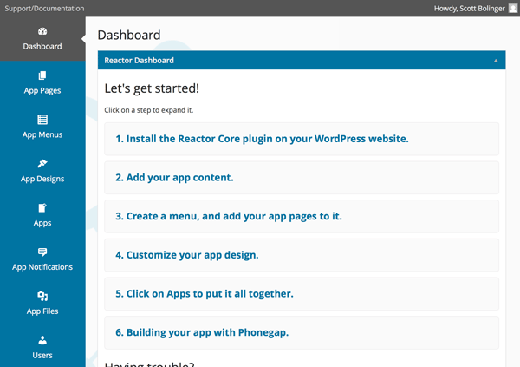Select the Apps label in sidebar
The height and width of the screenshot is (367, 520).
[x=42, y=223]
